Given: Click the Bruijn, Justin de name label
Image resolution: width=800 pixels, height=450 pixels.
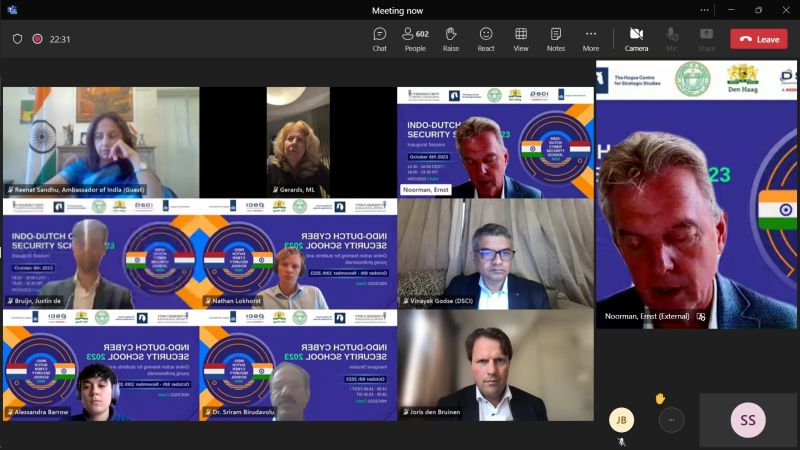Looking at the screenshot, I should (x=37, y=301).
